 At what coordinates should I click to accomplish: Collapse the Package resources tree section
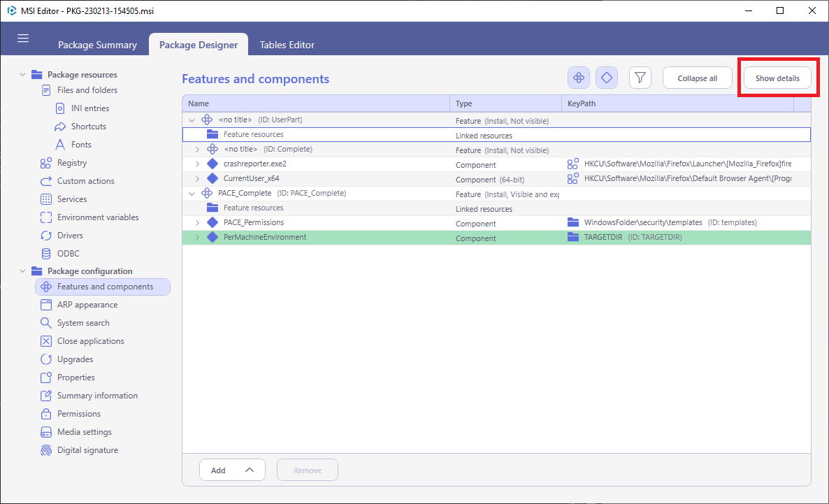pyautogui.click(x=22, y=75)
